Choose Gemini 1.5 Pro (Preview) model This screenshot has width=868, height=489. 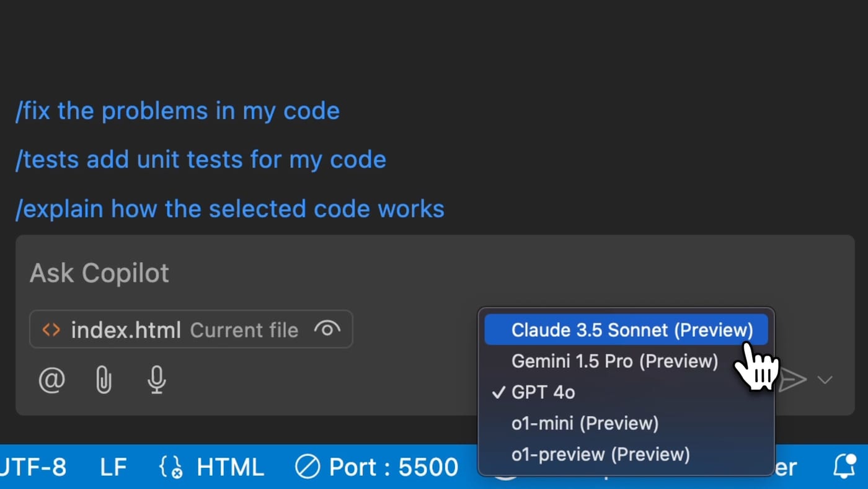[626, 361]
